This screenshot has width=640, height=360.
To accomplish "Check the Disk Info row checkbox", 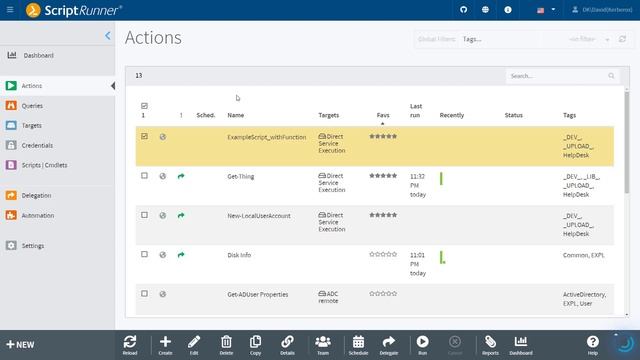I will (144, 254).
